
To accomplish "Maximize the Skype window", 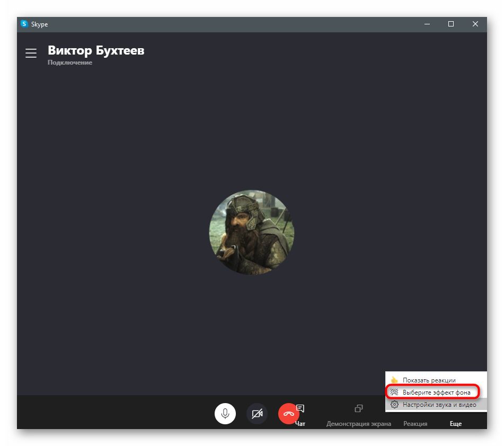I will 450,24.
